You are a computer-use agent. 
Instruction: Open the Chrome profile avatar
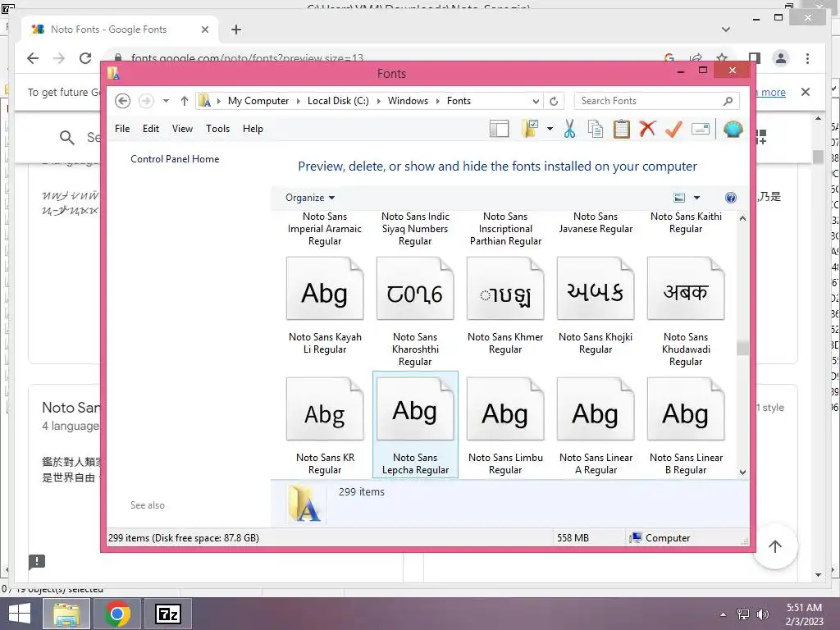click(781, 58)
